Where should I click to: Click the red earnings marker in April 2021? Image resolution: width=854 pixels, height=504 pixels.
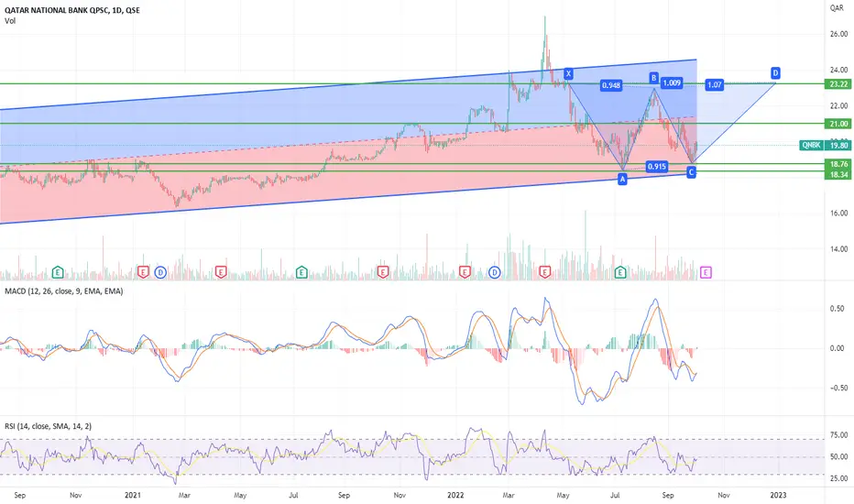pyautogui.click(x=221, y=272)
